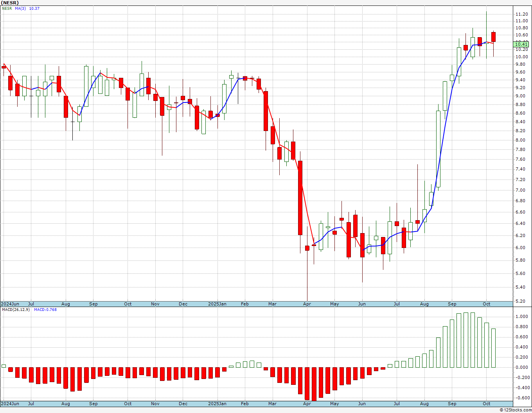
Task: Select the 5.60 price axis label
Action: pos(521,273)
